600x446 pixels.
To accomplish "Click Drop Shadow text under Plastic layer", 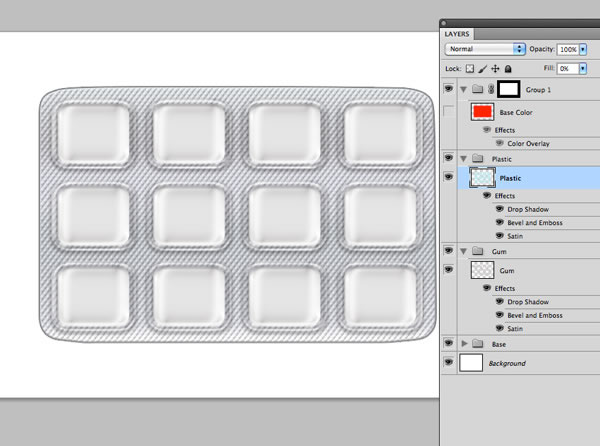I will [x=528, y=209].
